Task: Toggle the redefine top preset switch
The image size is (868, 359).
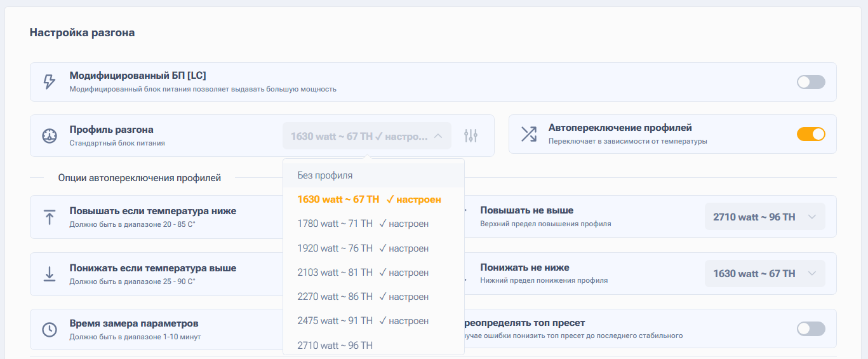Action: [811, 329]
